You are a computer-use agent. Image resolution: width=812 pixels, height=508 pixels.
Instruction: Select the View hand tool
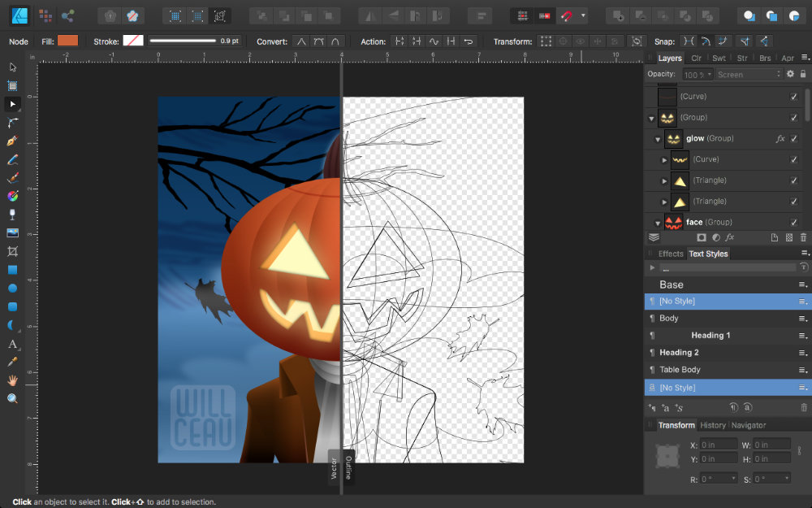coord(12,380)
